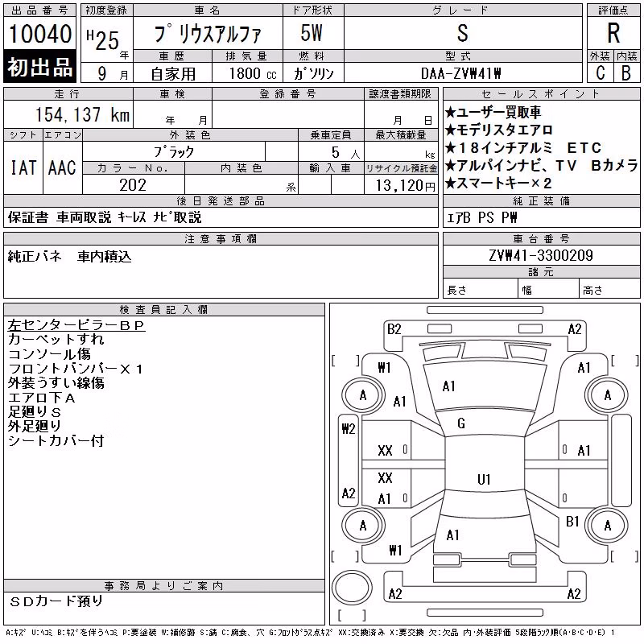This screenshot has width=644, height=644.
Task: Select the interior rating B
Action: 626,72
